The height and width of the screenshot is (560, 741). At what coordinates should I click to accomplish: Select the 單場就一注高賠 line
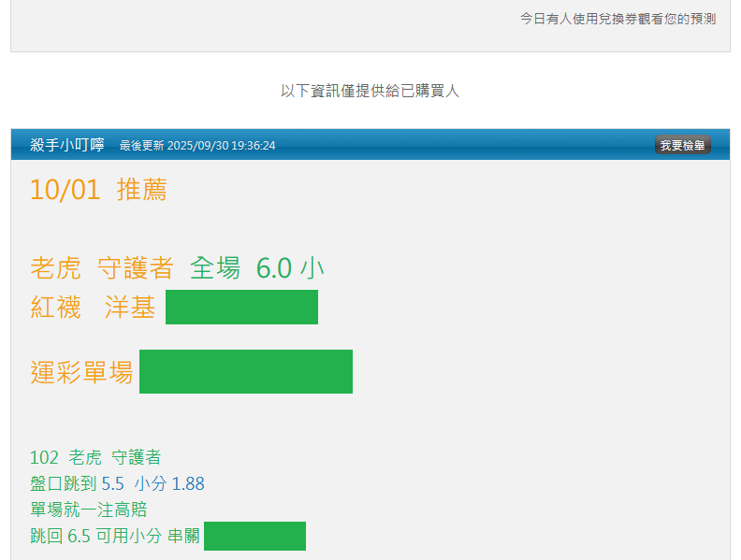(88, 510)
